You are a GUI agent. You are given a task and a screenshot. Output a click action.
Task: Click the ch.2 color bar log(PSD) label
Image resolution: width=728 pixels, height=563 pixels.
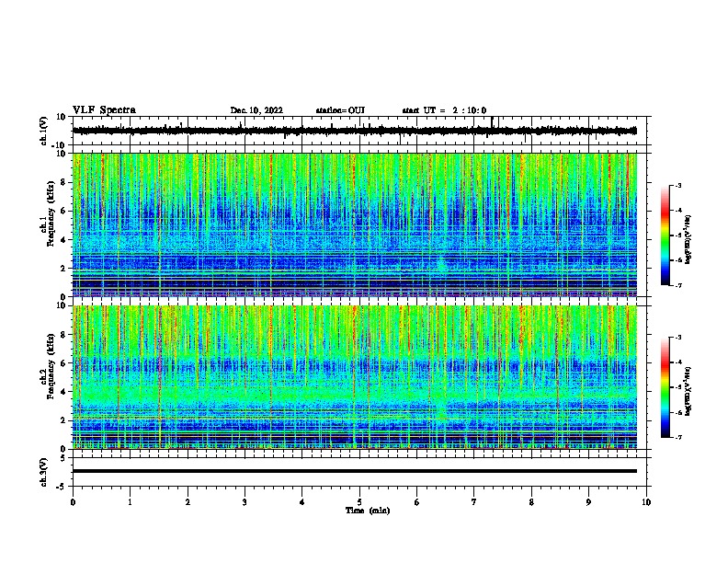pyautogui.click(x=688, y=391)
